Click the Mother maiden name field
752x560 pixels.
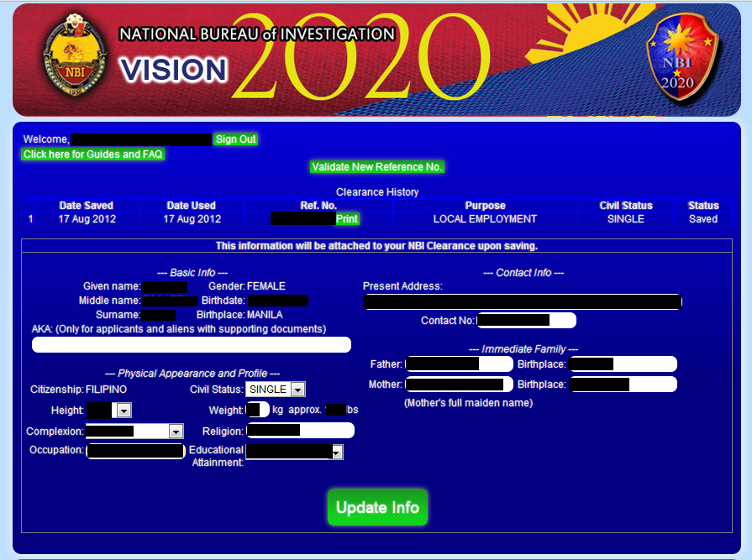(458, 384)
